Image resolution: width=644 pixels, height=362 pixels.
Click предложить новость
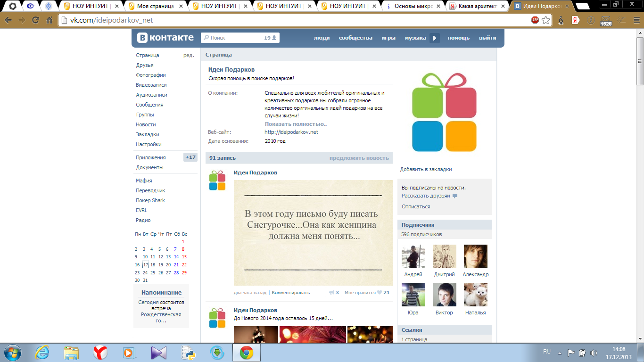(359, 158)
